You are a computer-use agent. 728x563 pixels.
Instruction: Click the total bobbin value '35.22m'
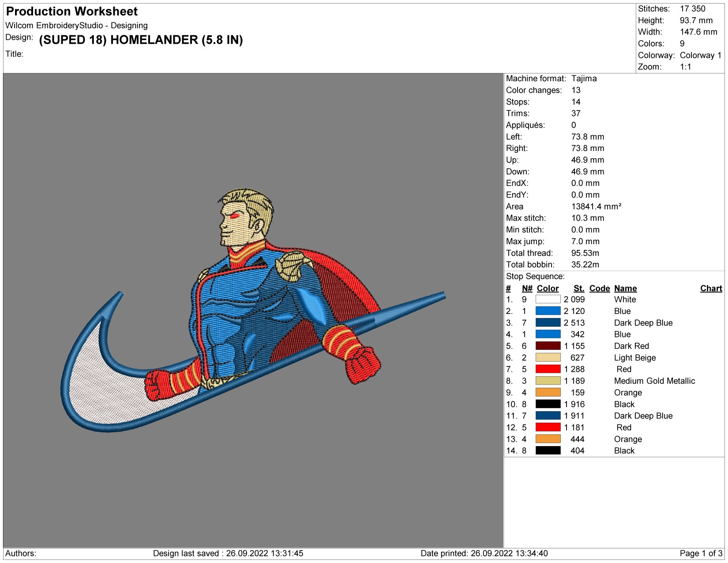point(585,264)
